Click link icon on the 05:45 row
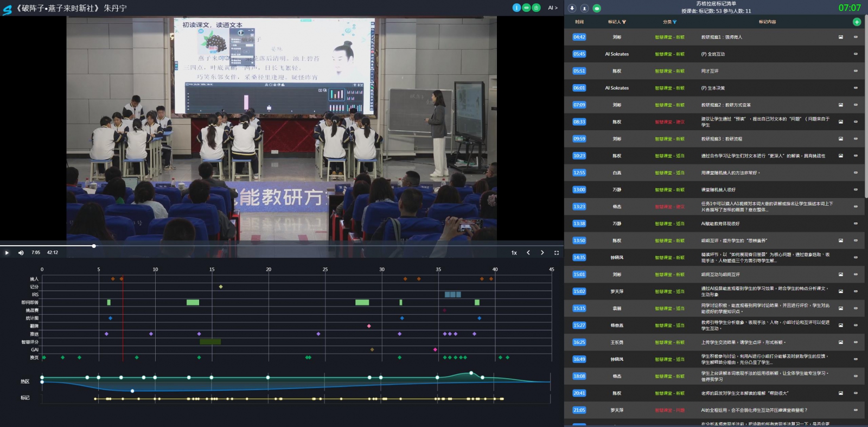 [x=856, y=54]
